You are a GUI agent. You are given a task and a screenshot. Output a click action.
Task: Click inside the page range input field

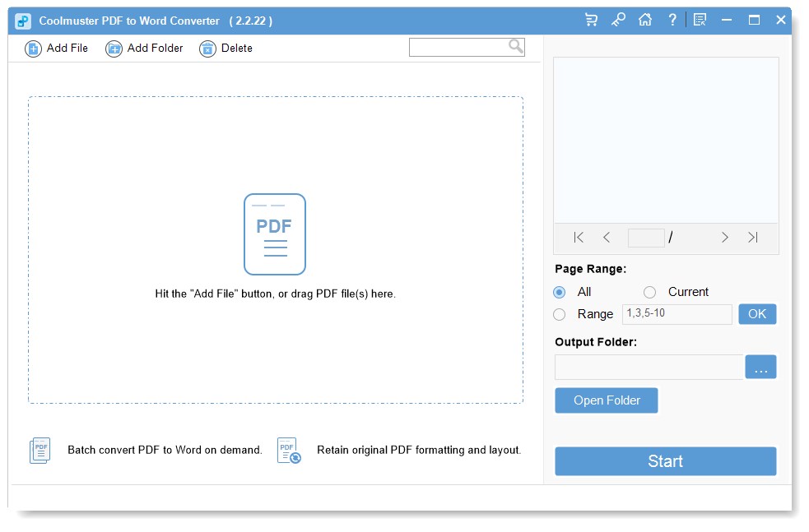(676, 314)
